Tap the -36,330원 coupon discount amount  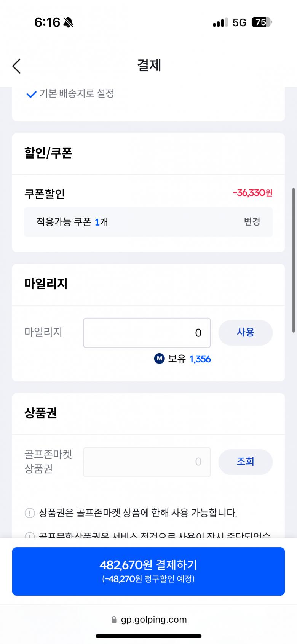click(x=252, y=193)
